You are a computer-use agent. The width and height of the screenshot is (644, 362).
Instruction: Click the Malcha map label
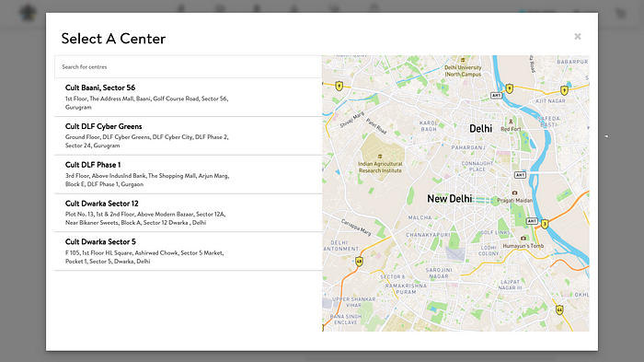420,217
